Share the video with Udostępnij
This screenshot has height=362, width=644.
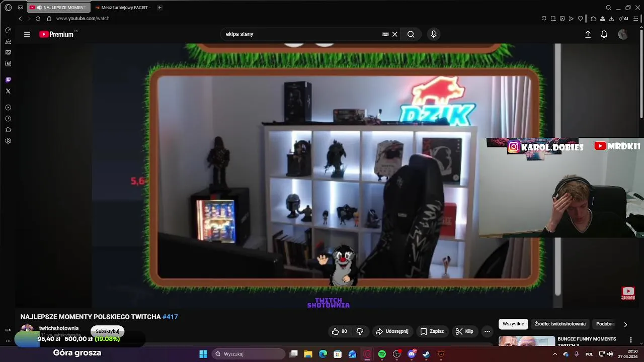coord(391,331)
